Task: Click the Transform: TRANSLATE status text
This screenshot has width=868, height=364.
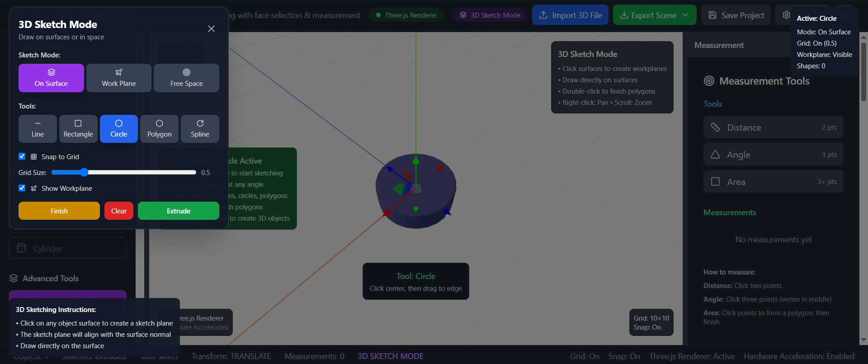Action: (231, 356)
